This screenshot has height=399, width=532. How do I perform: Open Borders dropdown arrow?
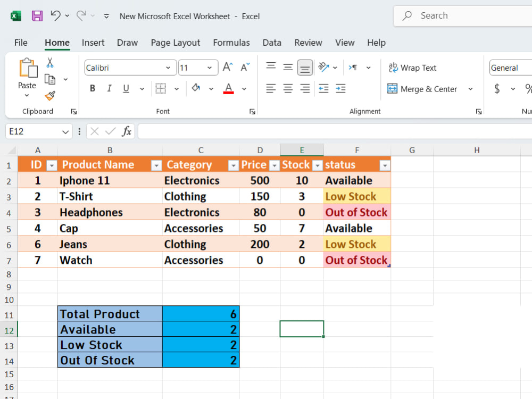pyautogui.click(x=177, y=89)
